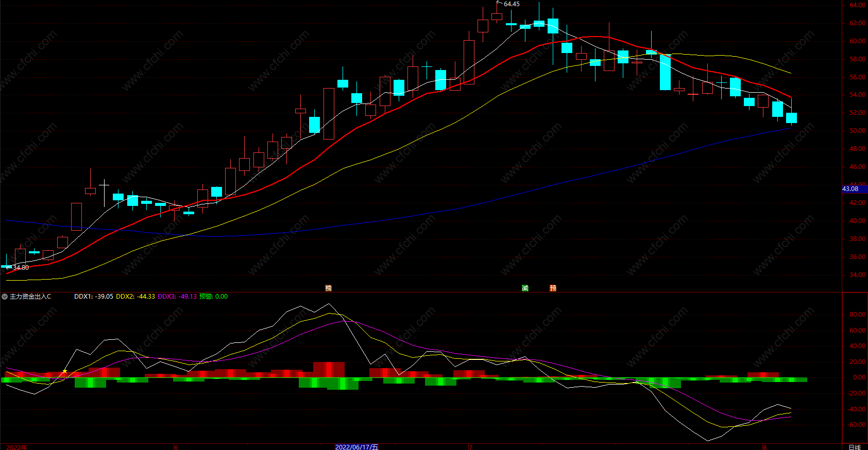Screen dimensions: 868x450
Task: Click the yellow star signal marker
Action: click(65, 371)
